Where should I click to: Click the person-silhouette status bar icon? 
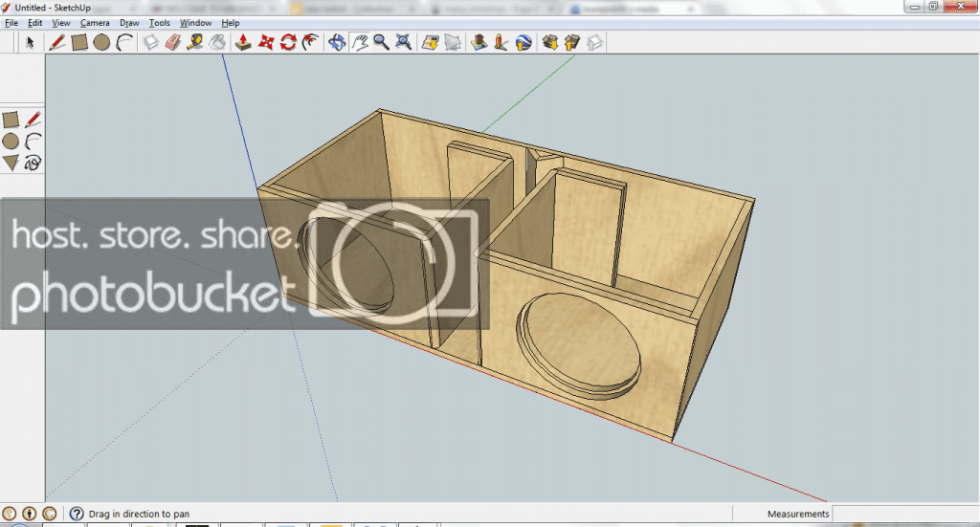point(30,514)
